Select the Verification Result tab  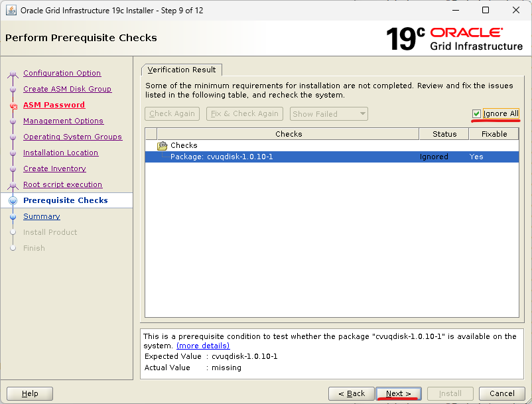182,70
